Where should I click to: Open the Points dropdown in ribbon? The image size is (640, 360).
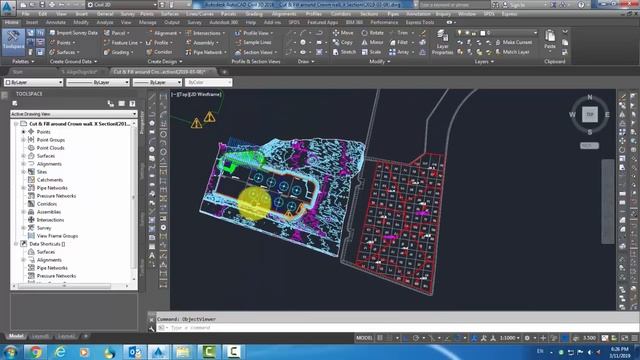62,42
